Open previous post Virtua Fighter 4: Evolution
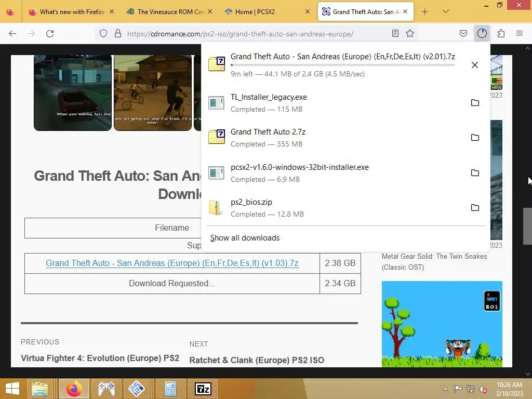This screenshot has width=532, height=399. [x=100, y=358]
